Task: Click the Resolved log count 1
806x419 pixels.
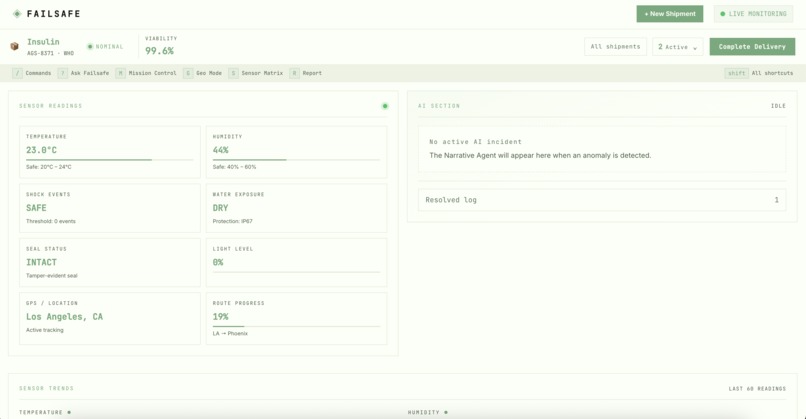Action: [777, 200]
